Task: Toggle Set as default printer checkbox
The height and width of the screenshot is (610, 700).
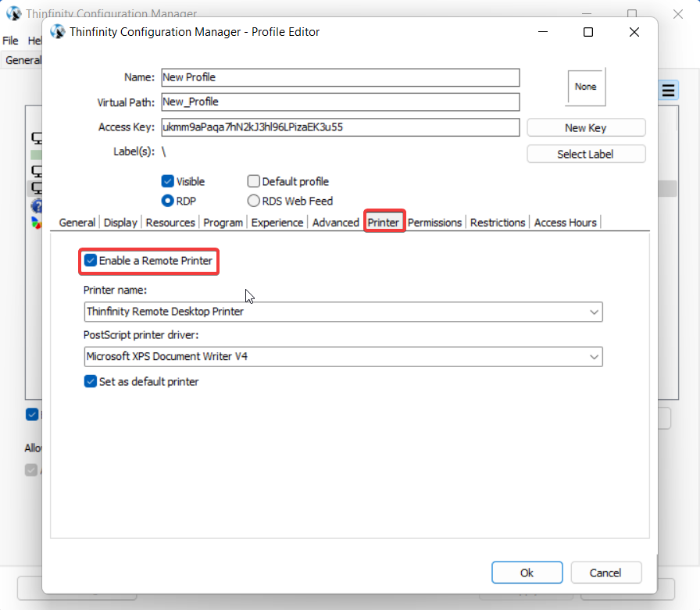Action: tap(91, 381)
